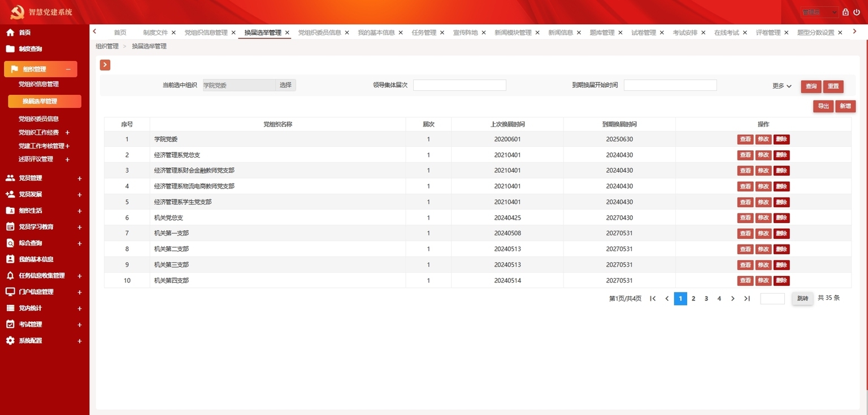
Task: Click 跳转 page jump button
Action: (x=802, y=299)
